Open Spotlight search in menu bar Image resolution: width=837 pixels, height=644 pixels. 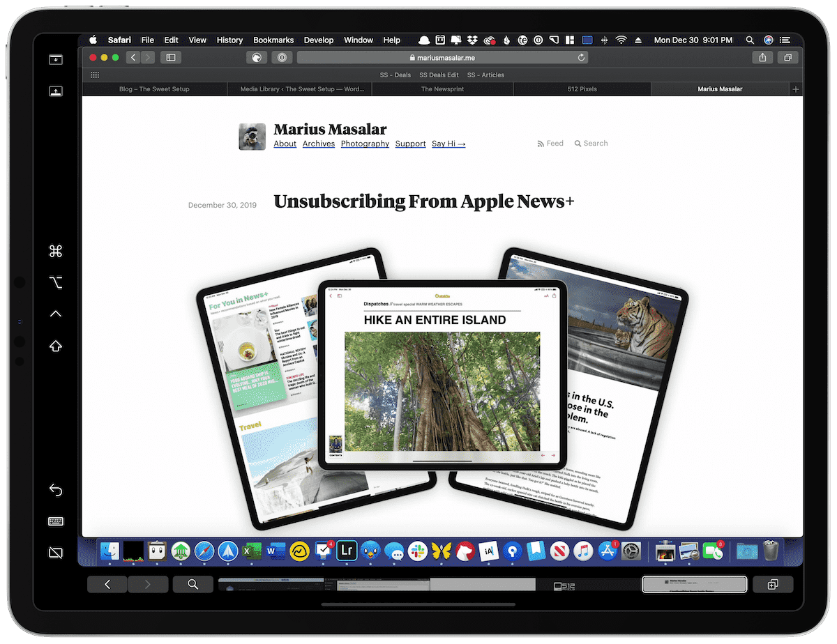pos(750,40)
